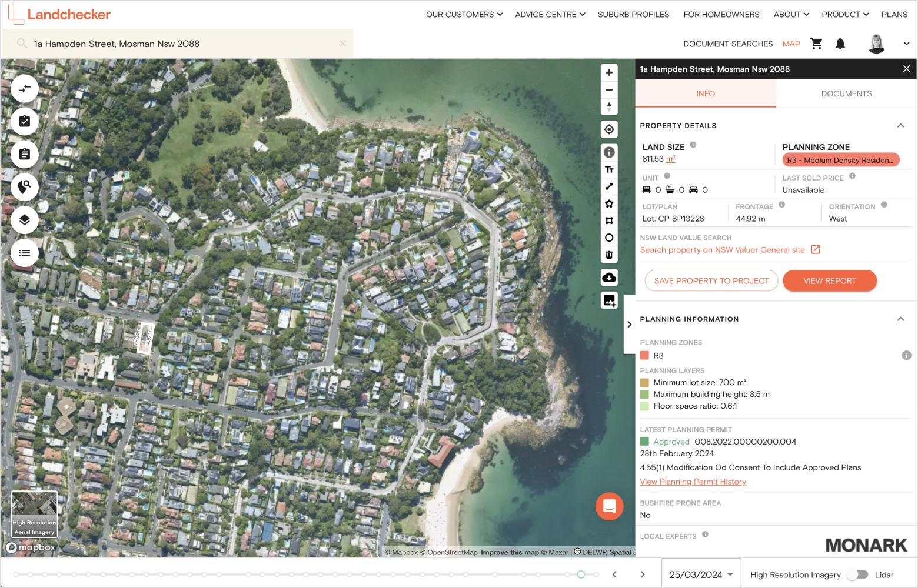Locate my current position on map

pyautogui.click(x=609, y=129)
